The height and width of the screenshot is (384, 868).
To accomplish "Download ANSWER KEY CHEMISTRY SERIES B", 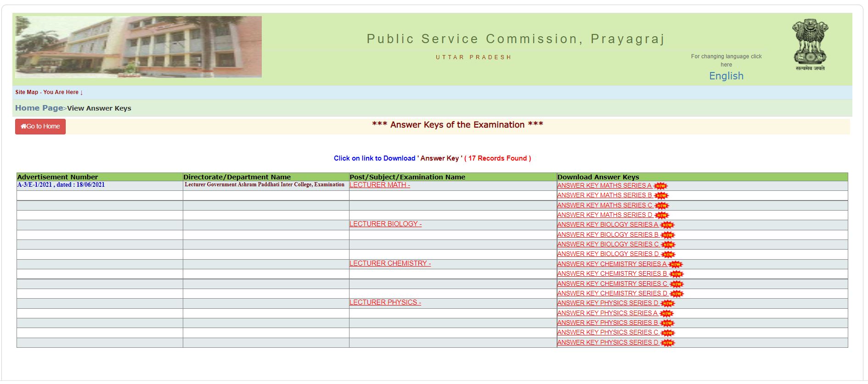I will (612, 273).
